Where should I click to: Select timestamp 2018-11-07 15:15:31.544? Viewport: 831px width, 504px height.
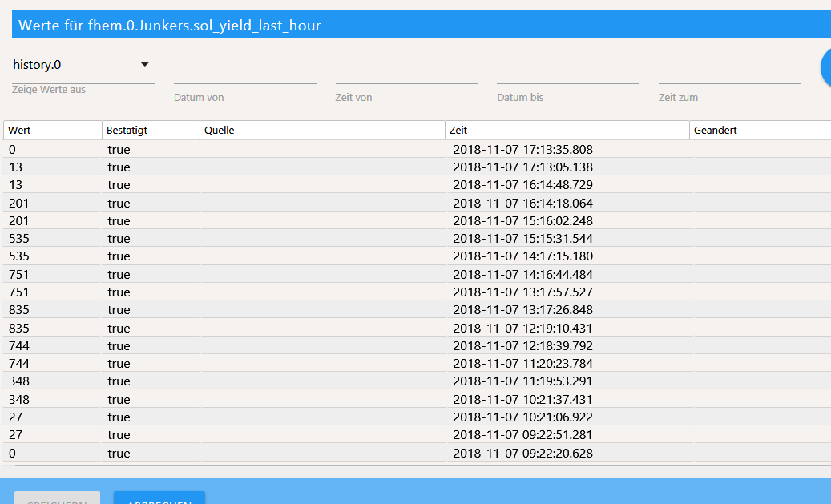(x=522, y=239)
